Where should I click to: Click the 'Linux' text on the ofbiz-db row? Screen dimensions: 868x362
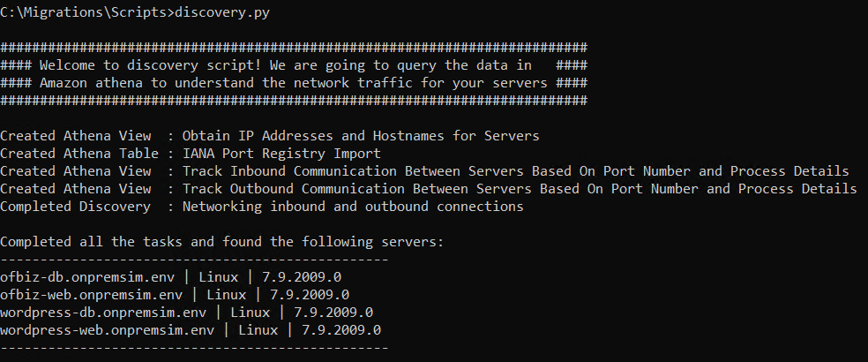(218, 277)
